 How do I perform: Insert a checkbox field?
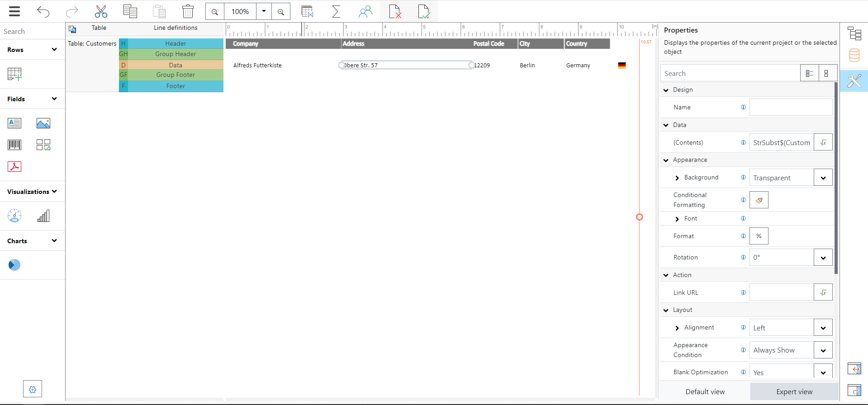tap(43, 145)
